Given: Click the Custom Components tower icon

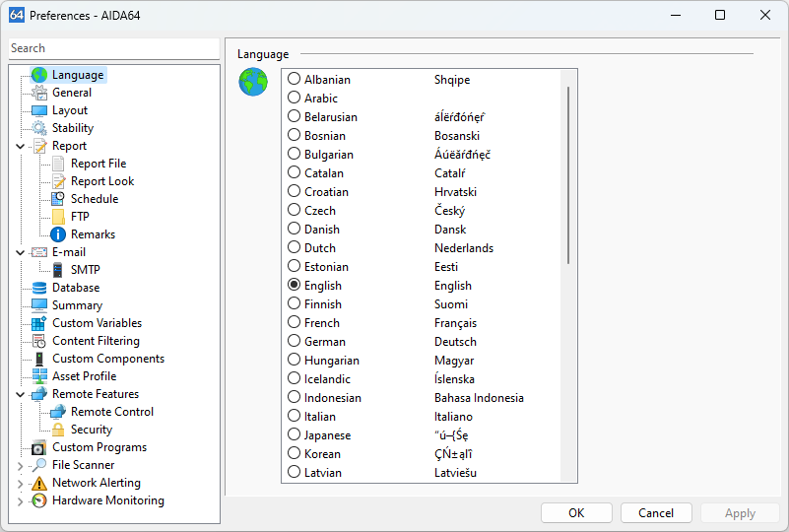Looking at the screenshot, I should pyautogui.click(x=39, y=359).
